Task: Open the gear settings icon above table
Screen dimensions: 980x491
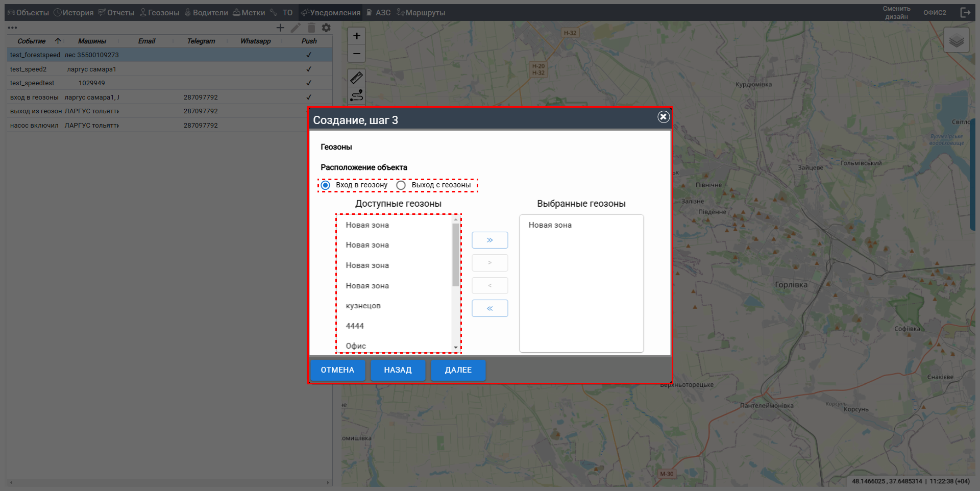Action: point(327,28)
